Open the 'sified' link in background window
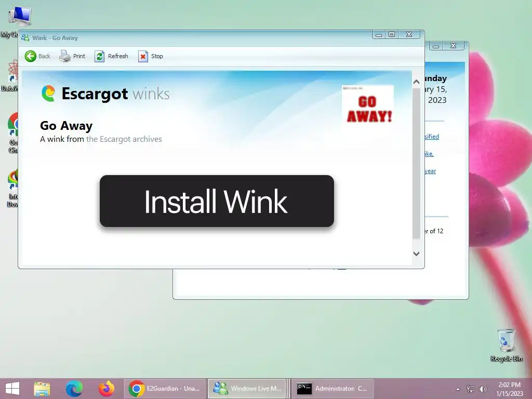This screenshot has width=532, height=399. tap(432, 137)
